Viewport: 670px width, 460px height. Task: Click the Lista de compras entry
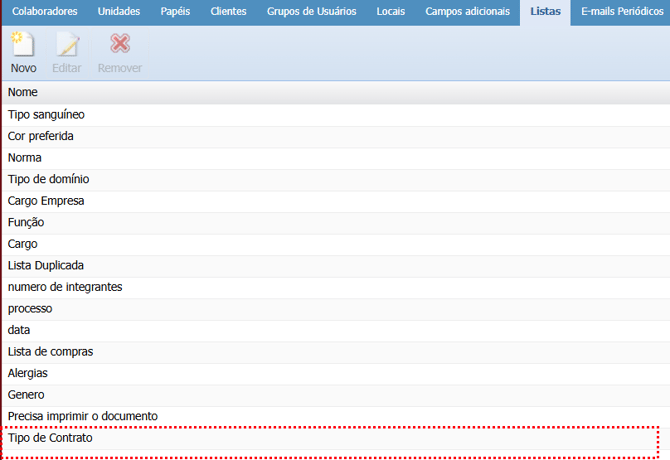(49, 352)
